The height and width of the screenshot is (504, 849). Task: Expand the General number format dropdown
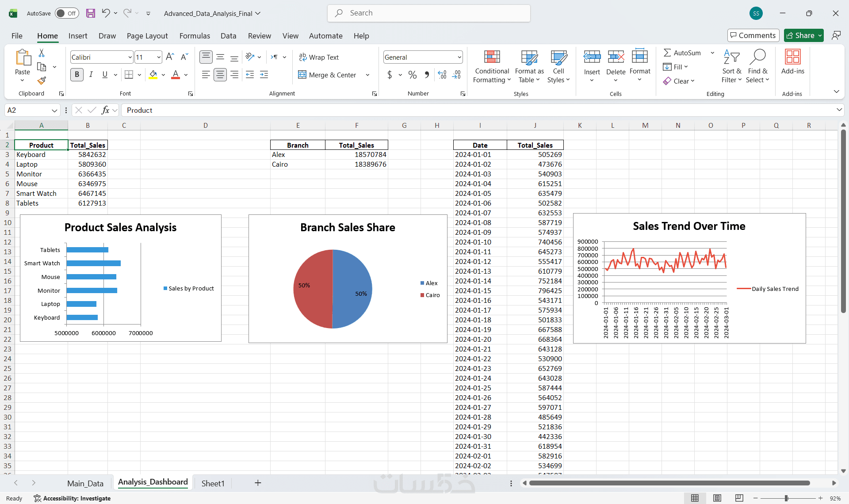[x=459, y=57]
